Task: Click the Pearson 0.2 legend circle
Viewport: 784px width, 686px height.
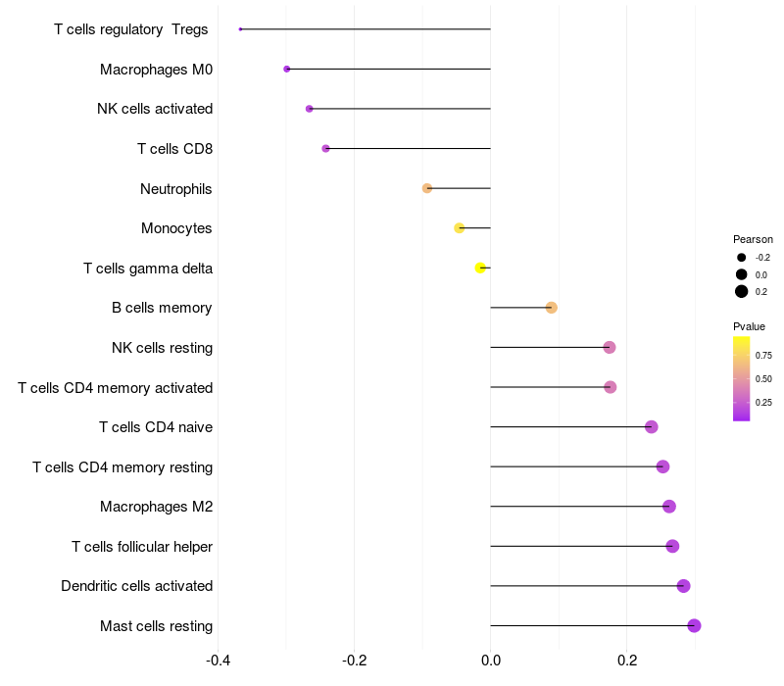Action: 742,291
